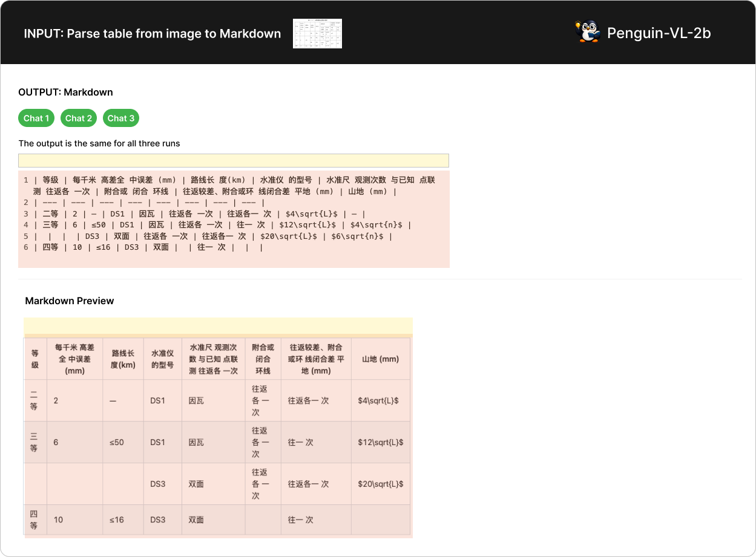Click the Markdown Preview heading
This screenshot has height=557, width=756.
coord(70,301)
